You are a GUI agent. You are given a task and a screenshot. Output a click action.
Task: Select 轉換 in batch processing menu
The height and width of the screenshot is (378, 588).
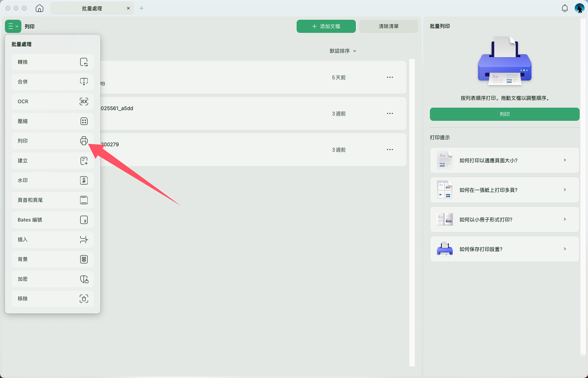(53, 62)
